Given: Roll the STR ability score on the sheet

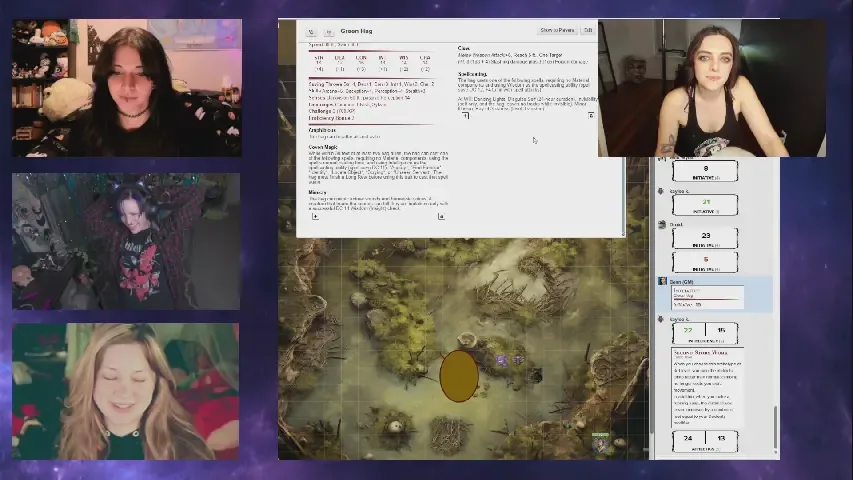Looking at the screenshot, I should coord(320,63).
